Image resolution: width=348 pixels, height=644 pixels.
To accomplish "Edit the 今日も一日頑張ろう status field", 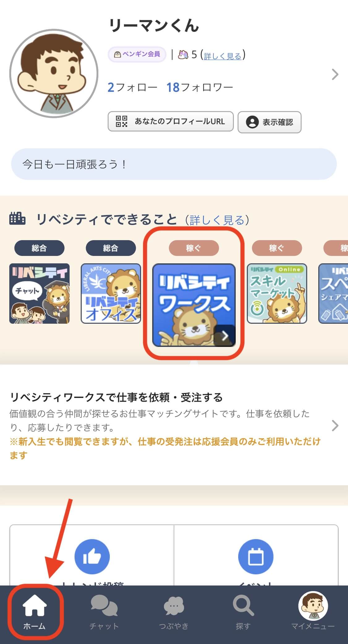I will (174, 164).
